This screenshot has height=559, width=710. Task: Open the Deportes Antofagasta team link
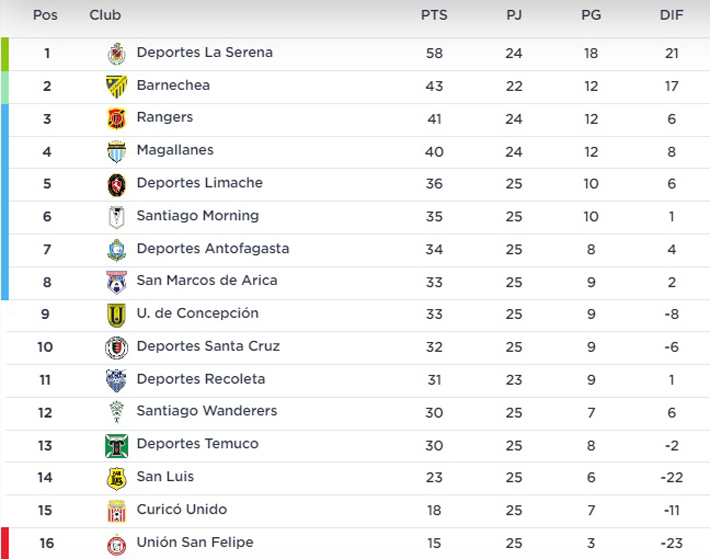click(207, 249)
